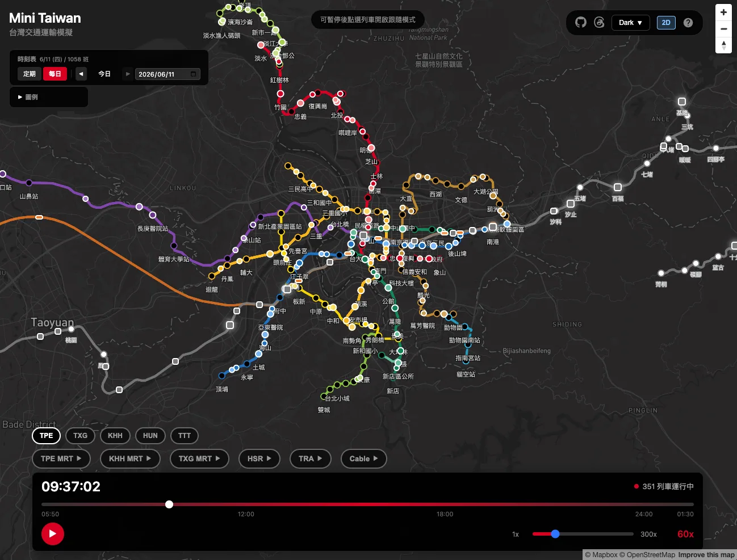Open the help question mark icon
This screenshot has height=560, width=737.
point(688,23)
